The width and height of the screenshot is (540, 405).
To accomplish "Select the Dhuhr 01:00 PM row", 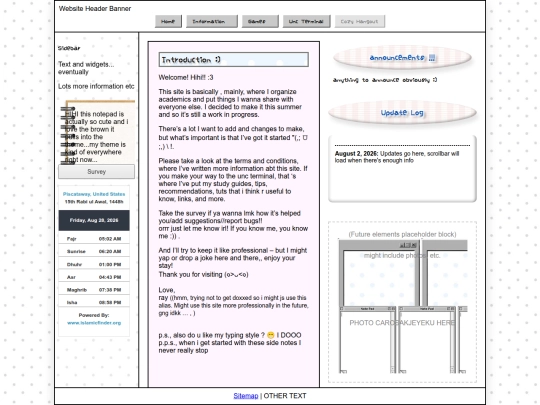I will 94,264.
